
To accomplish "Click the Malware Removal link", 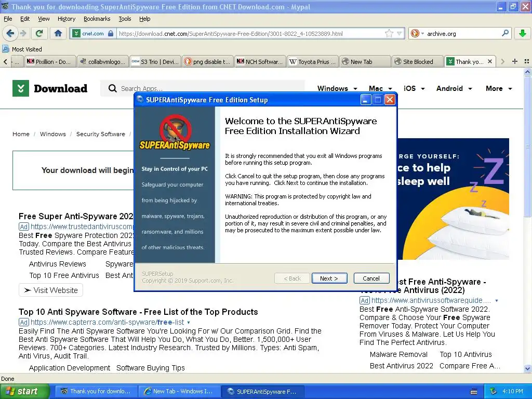I will (398, 354).
